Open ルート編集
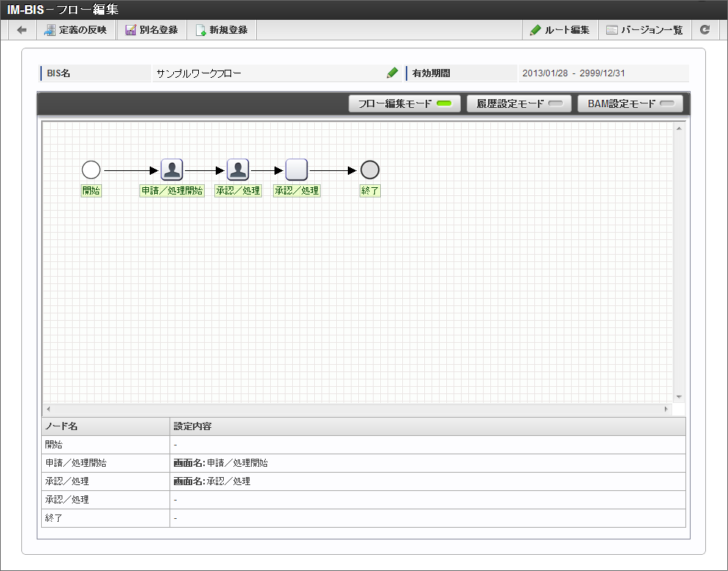The image size is (728, 571). [x=559, y=30]
